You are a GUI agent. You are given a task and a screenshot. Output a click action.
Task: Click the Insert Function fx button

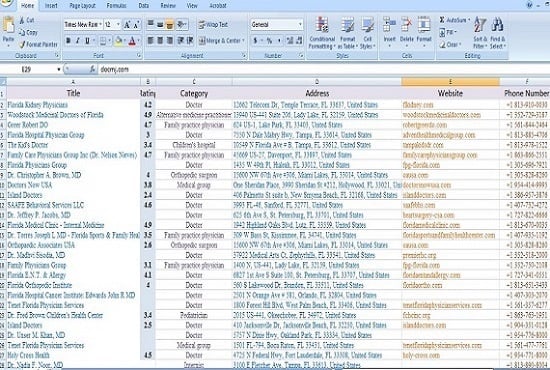click(92, 69)
